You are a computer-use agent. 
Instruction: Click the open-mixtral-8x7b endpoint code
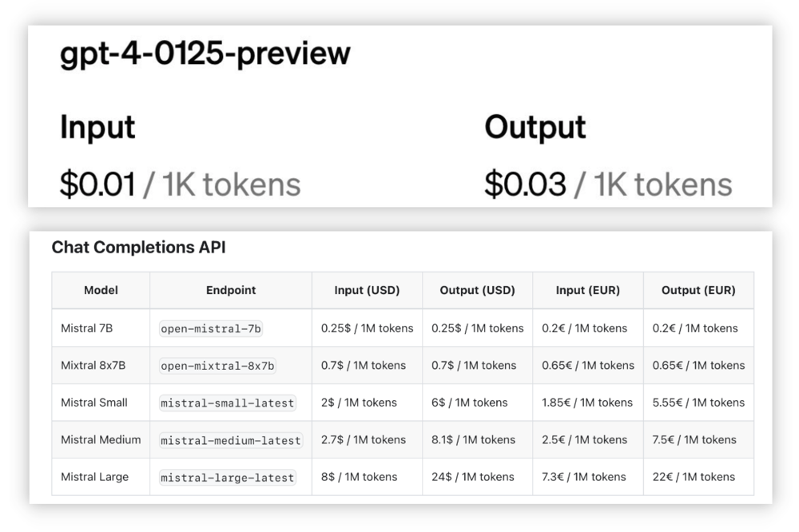tap(217, 366)
